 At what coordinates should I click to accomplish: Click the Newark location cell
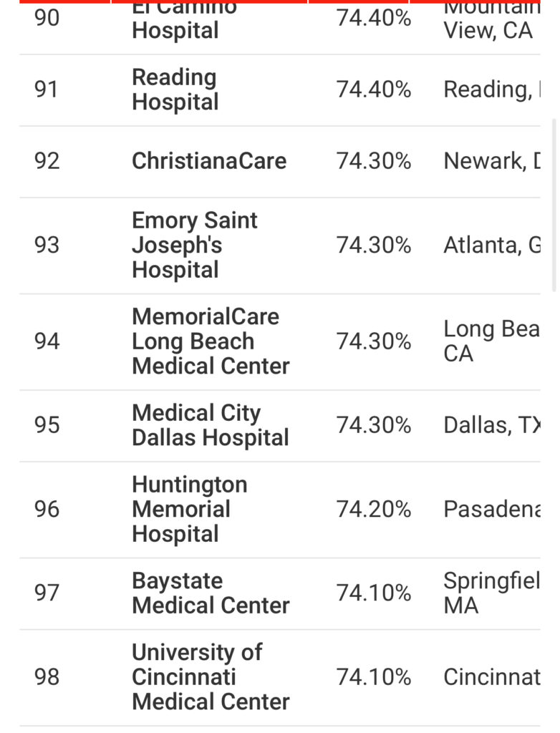pos(492,161)
